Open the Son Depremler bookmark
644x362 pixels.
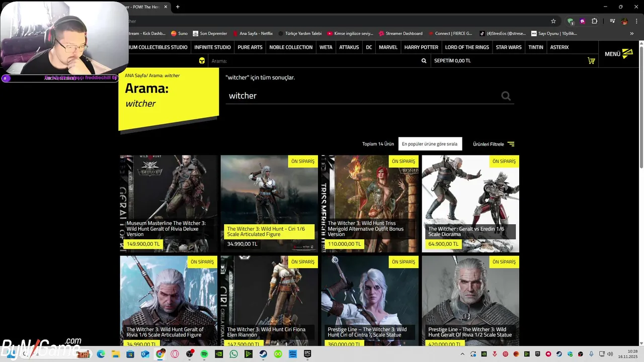tap(210, 33)
